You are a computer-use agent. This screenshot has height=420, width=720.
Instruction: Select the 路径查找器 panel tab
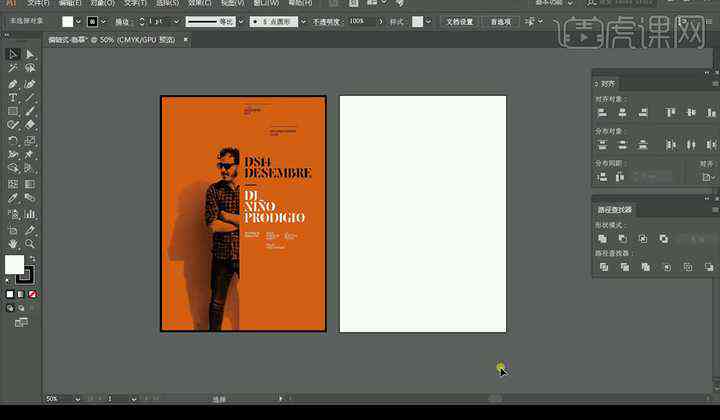[x=614, y=210]
